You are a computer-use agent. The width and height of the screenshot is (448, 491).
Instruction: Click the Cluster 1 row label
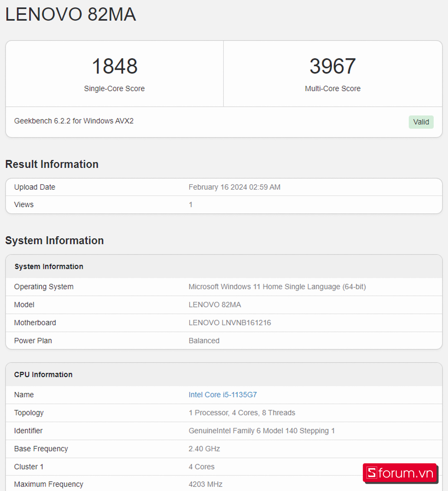(x=29, y=467)
